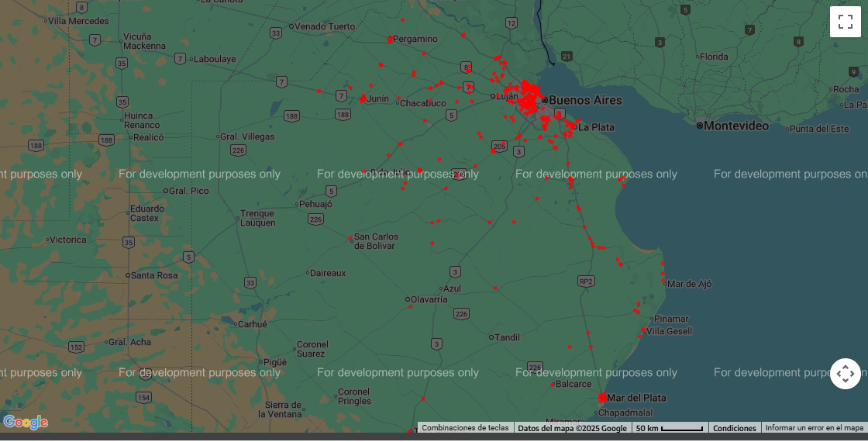Click Informar un error en el mapa
Screen dimensions: 868x442
point(814,428)
